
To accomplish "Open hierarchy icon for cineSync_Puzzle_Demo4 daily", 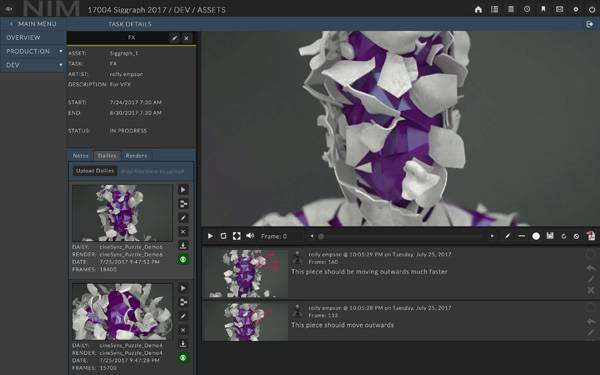I will (183, 302).
